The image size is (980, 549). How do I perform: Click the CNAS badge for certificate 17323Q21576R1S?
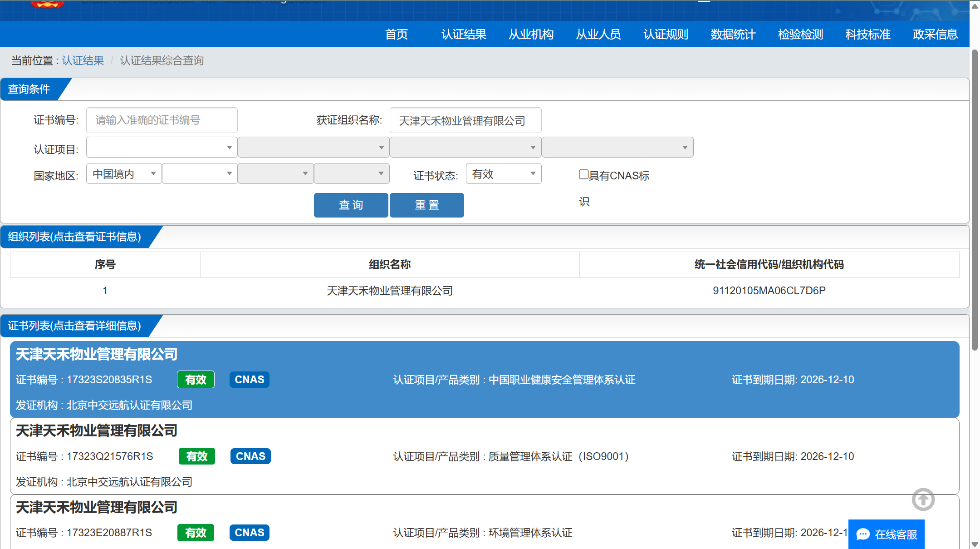coord(250,456)
